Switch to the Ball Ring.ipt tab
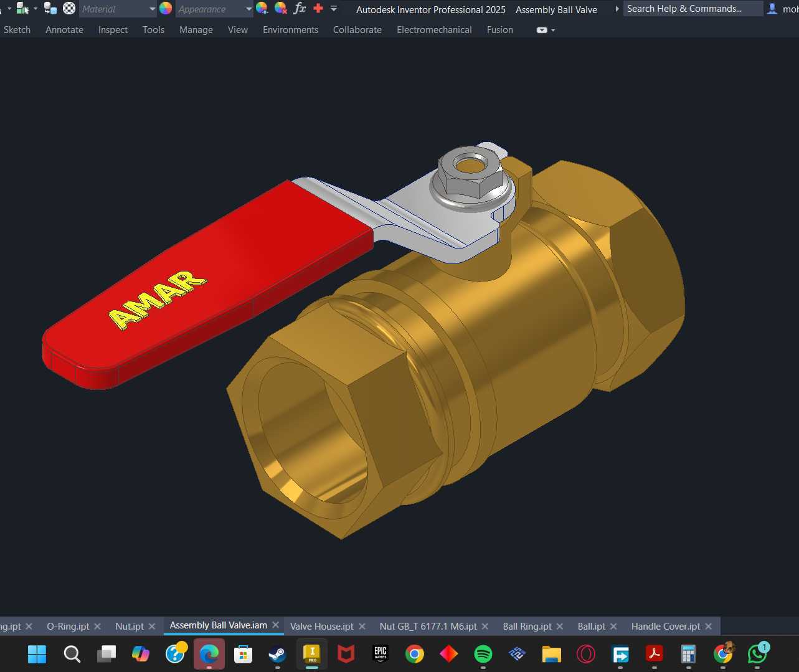Image resolution: width=799 pixels, height=672 pixels. [x=527, y=626]
